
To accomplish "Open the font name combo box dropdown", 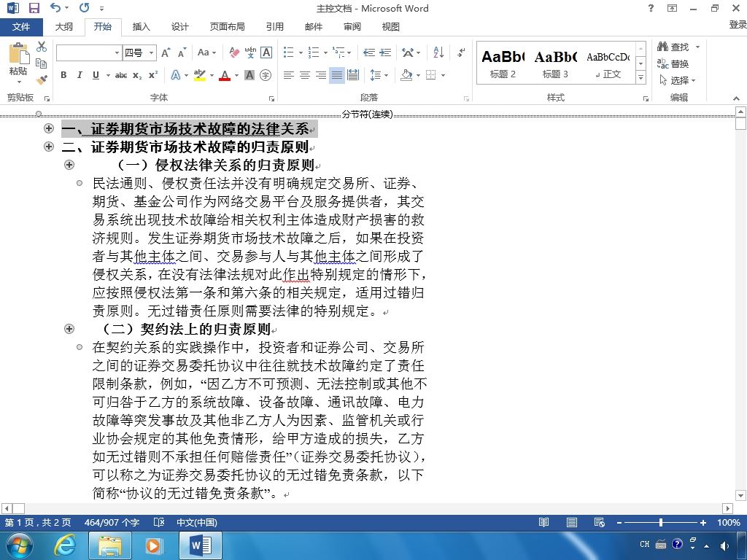I will pyautogui.click(x=117, y=52).
